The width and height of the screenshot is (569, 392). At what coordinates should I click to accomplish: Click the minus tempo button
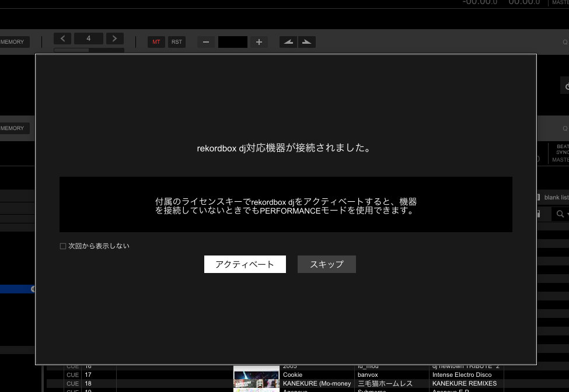click(206, 42)
